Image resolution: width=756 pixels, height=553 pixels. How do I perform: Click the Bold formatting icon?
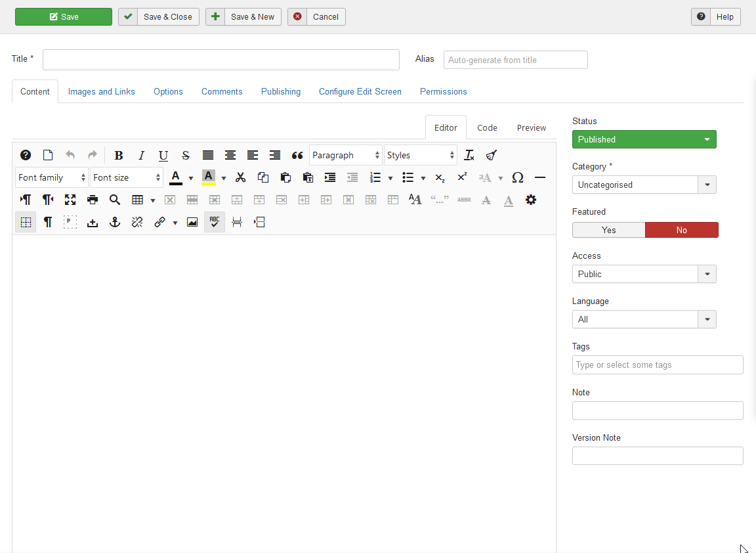point(119,156)
